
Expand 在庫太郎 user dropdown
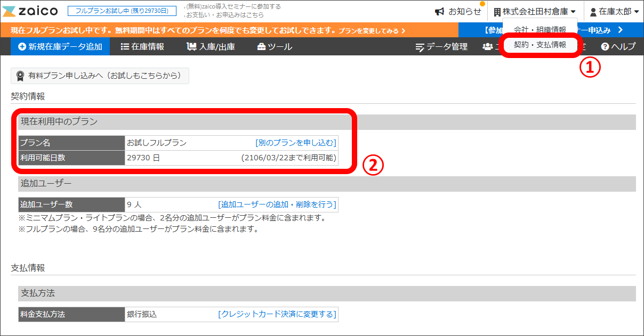coord(614,11)
